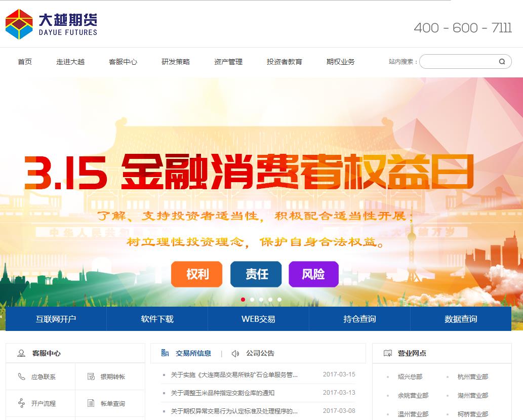Viewport: 523px width, 420px height.
Task: Focus the 站内搜索 search field
Action: pos(465,62)
